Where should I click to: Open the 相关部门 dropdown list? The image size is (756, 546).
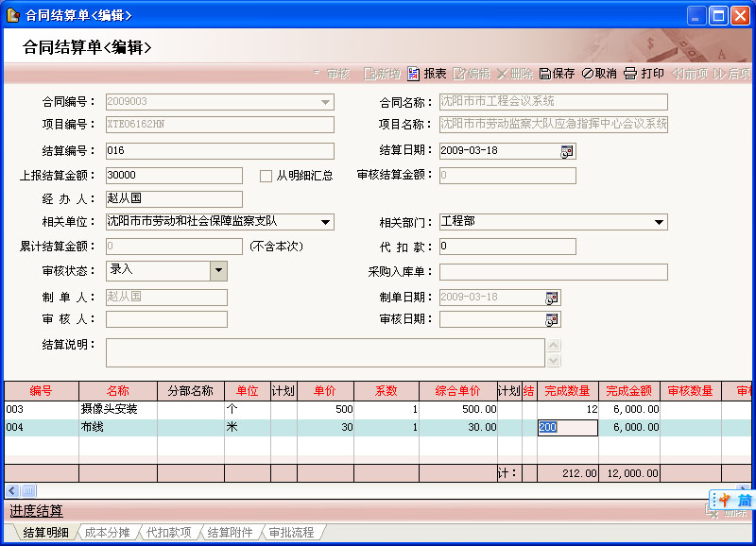click(x=660, y=223)
